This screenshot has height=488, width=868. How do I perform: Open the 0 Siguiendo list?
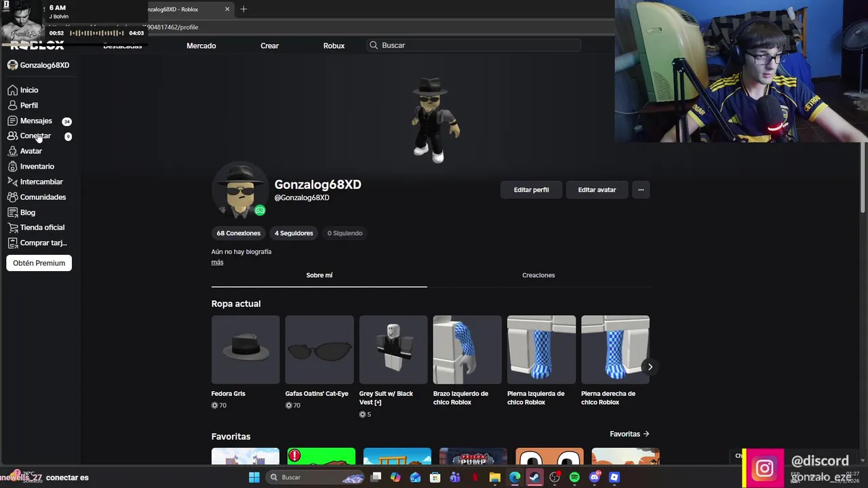(344, 233)
